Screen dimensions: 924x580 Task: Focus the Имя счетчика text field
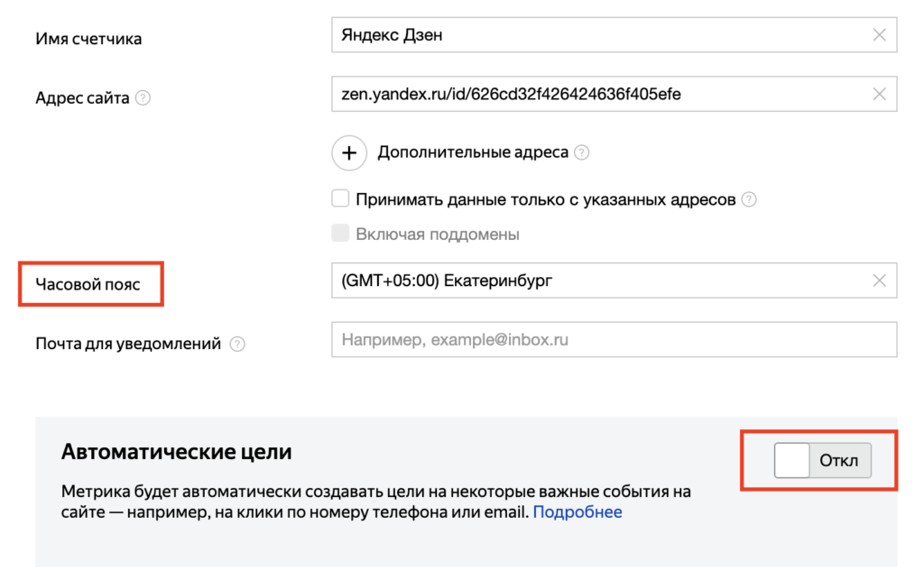[596, 36]
